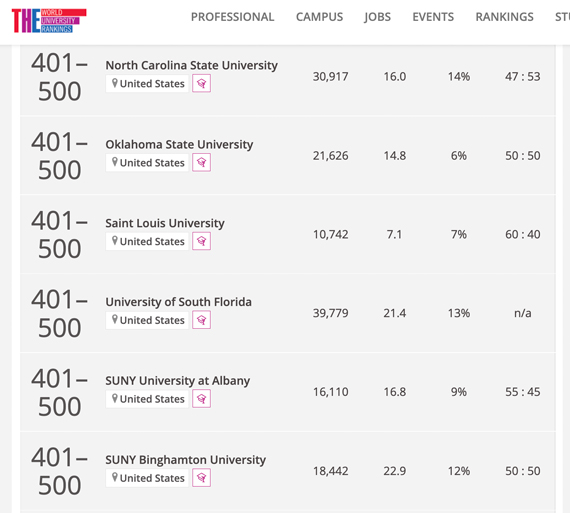Open SUNY Binghamton University link

click(x=186, y=460)
